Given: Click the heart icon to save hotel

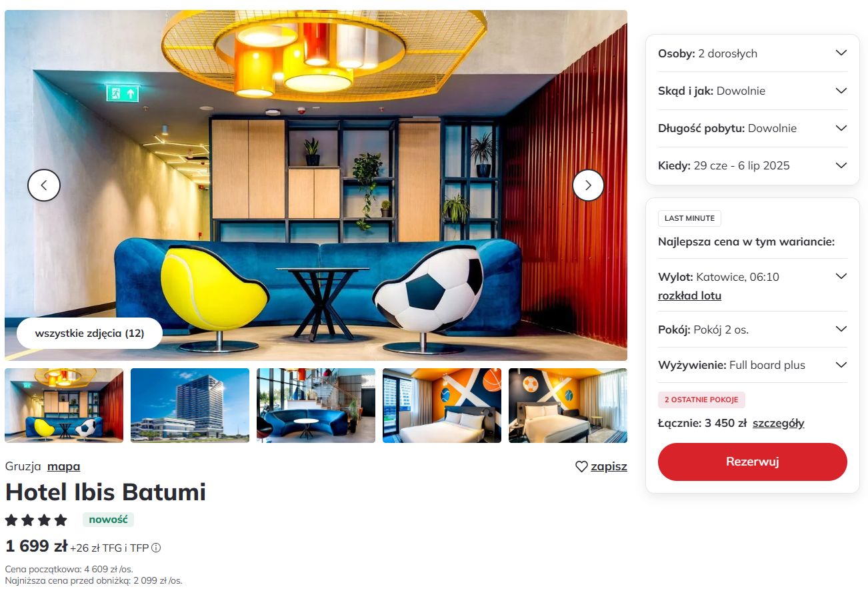Looking at the screenshot, I should 581,467.
